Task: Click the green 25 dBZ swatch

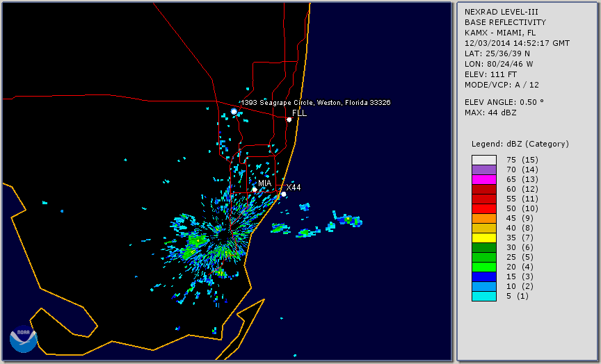Action: 484,257
